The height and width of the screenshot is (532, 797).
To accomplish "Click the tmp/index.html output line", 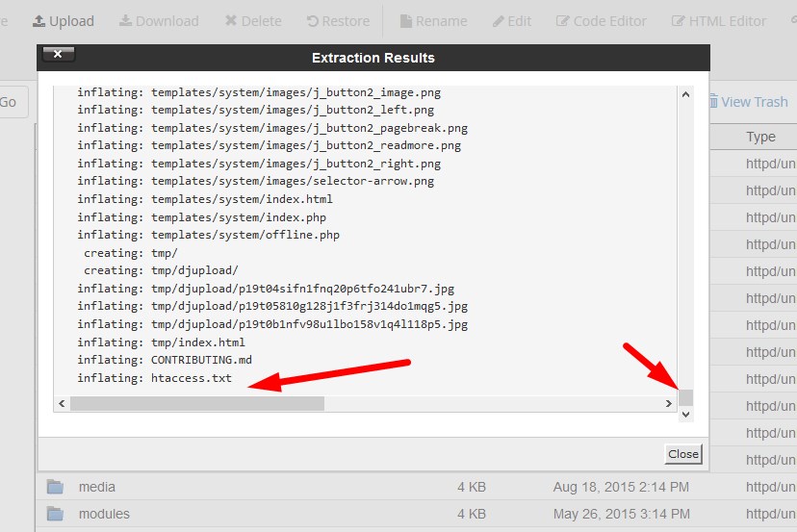I will pos(161,342).
